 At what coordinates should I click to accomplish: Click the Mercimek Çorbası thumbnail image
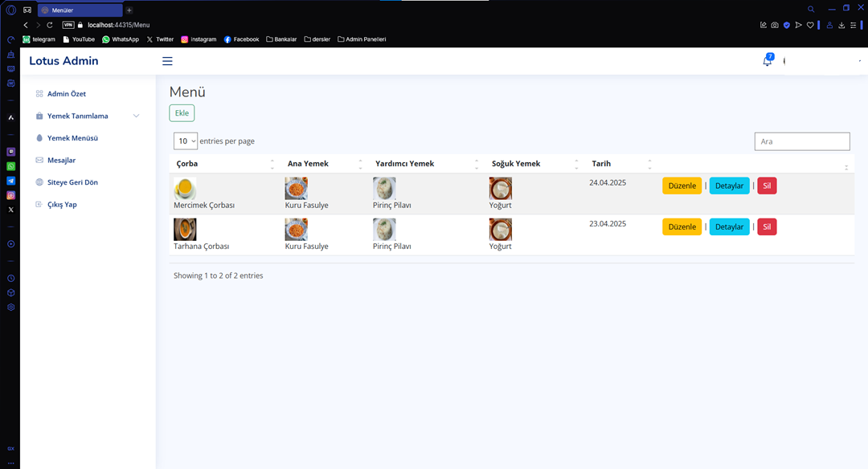[185, 189]
